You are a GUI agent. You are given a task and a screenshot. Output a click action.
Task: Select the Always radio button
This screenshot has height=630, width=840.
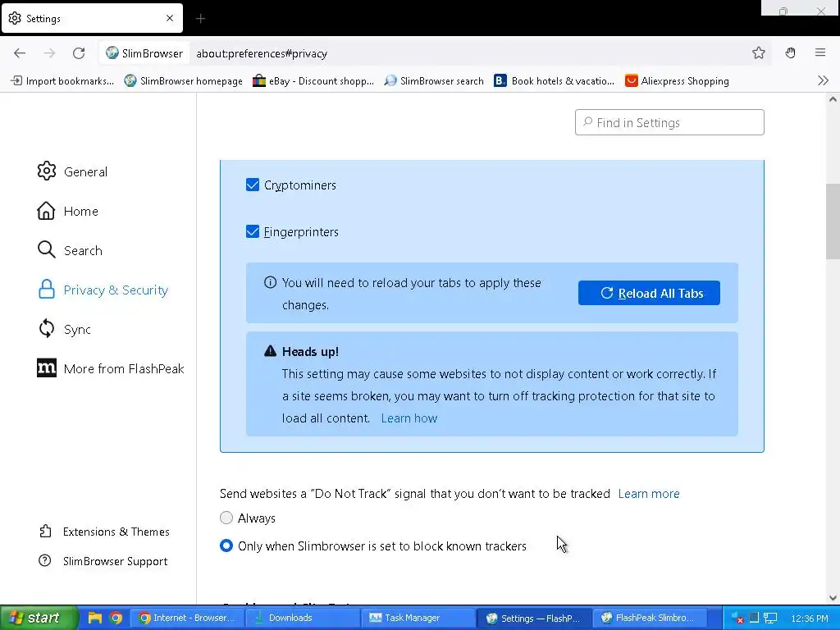(x=226, y=518)
